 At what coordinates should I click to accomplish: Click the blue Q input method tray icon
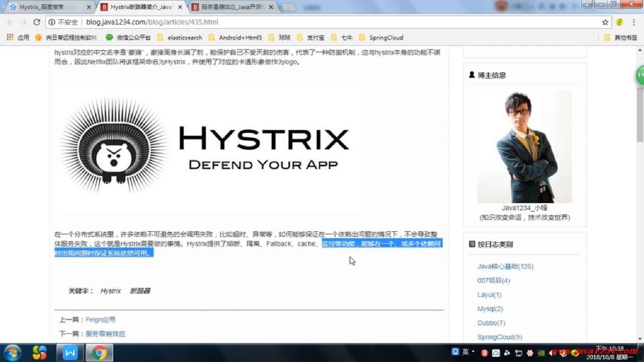(455, 352)
